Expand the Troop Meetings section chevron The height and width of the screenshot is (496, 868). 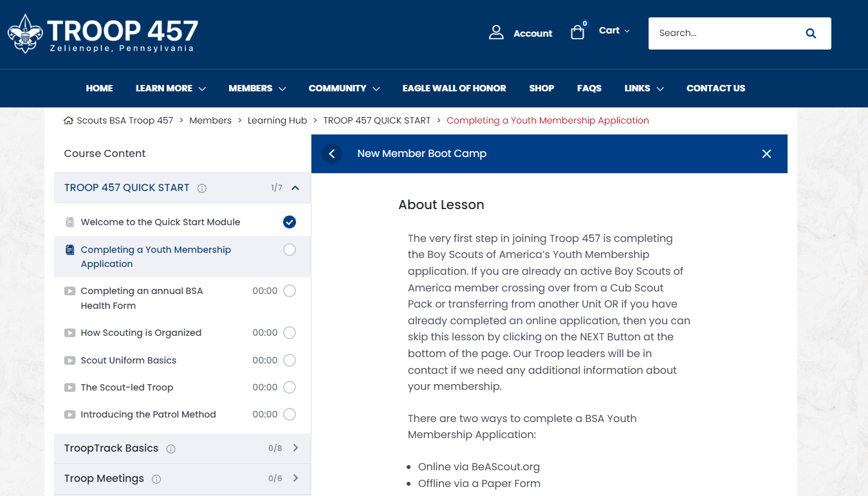296,478
